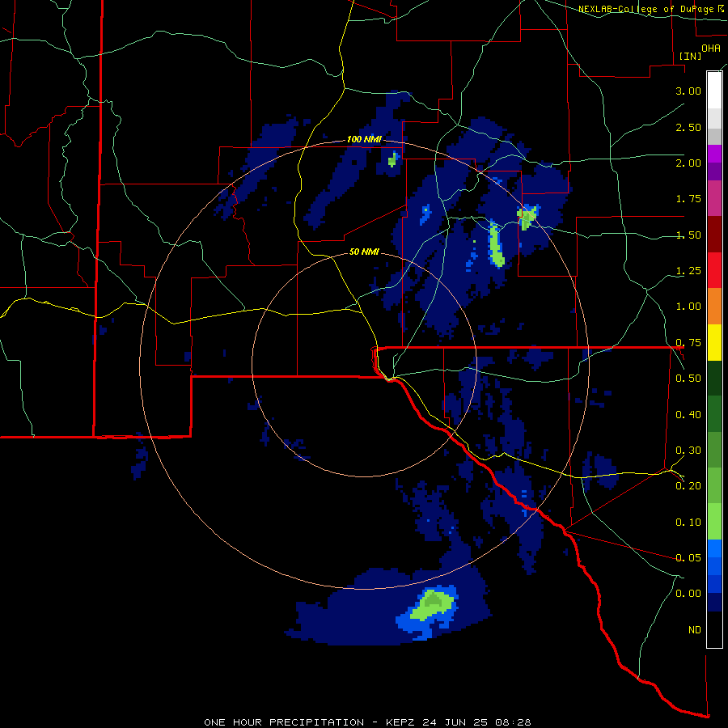728x728 pixels.
Task: Click the 2.50 legend value
Action: (688, 127)
